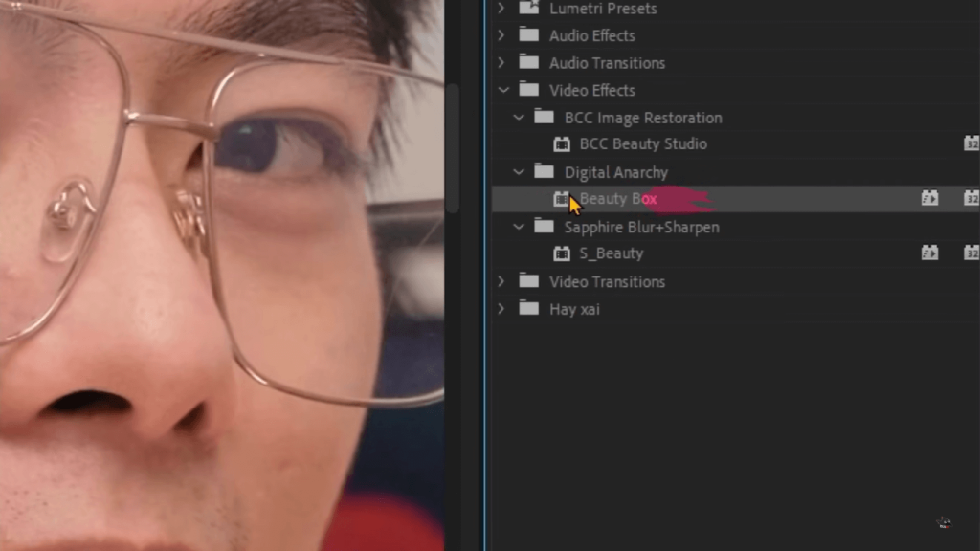Click the effect icon beside Beauty Box
Image resolution: width=980 pixels, height=551 pixels.
pos(562,198)
